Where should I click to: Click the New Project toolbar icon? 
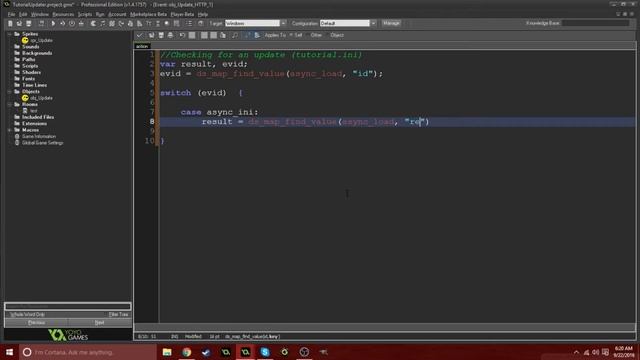(x=10, y=23)
